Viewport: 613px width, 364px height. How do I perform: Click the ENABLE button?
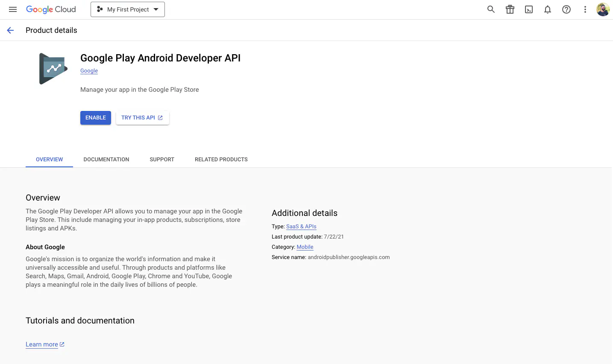(x=96, y=118)
